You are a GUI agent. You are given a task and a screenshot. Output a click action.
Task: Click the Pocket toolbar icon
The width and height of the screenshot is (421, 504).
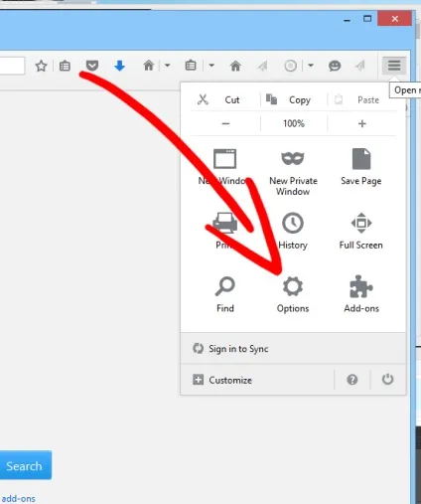[92, 66]
